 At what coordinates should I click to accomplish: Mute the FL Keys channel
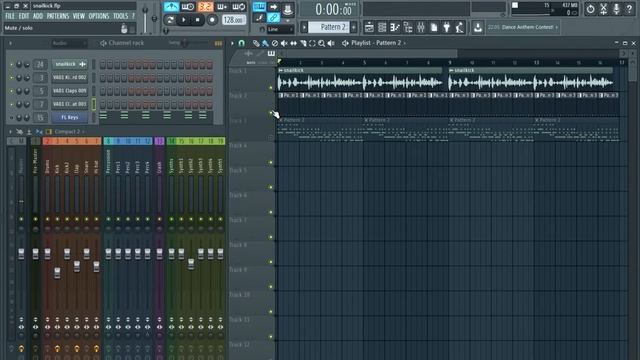coord(11,118)
